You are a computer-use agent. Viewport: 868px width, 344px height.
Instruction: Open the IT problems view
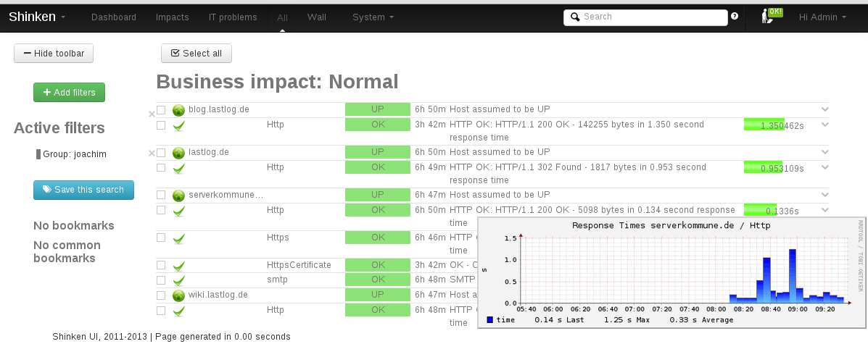point(233,17)
